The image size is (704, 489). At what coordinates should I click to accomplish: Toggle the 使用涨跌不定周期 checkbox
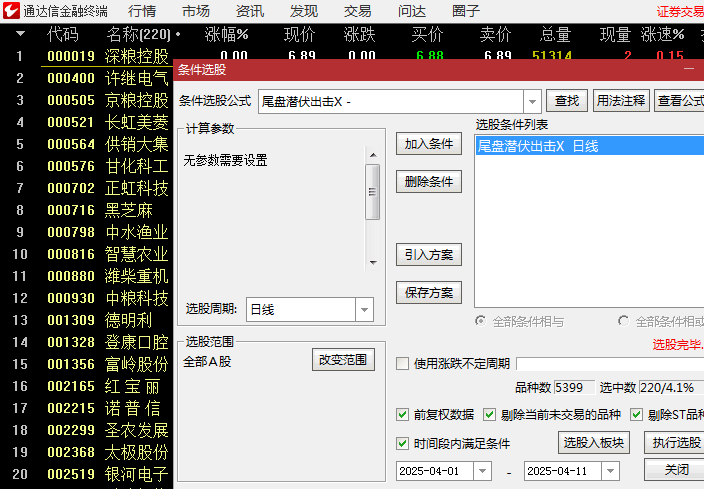pos(403,363)
